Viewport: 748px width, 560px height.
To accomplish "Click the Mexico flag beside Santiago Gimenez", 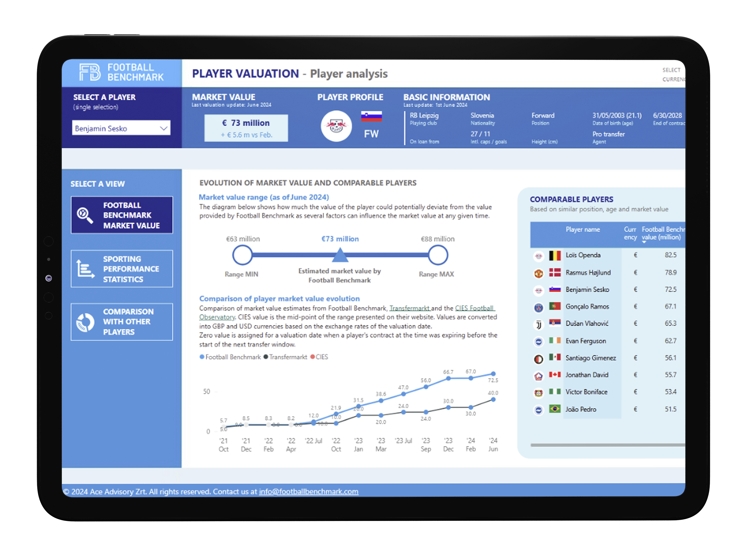I will tap(555, 357).
